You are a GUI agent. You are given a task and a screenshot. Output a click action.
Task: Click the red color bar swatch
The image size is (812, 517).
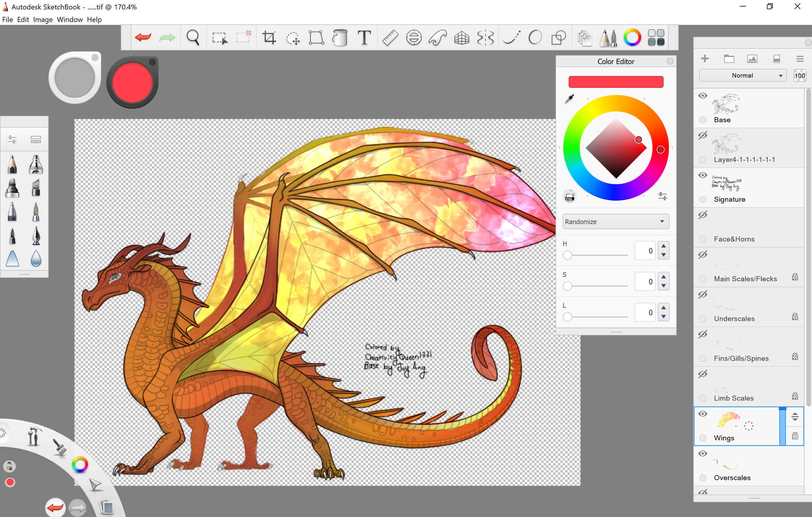click(x=616, y=82)
